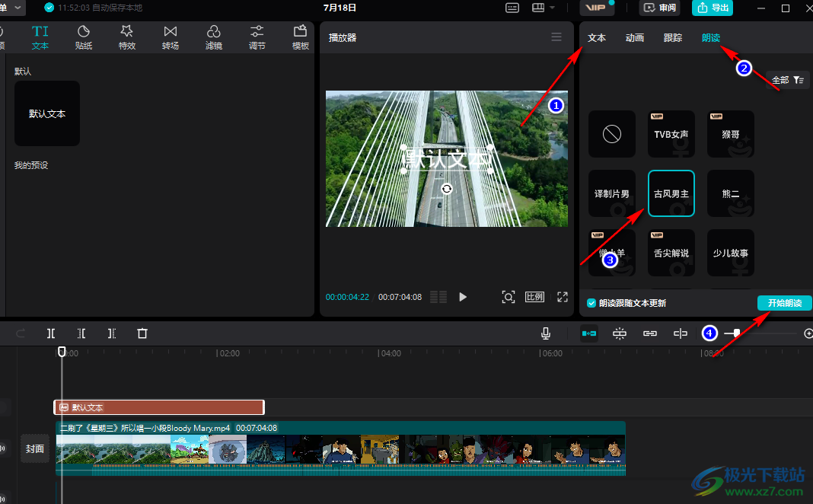Click the 导出 export button
Viewport: 813px width, 504px height.
713,8
